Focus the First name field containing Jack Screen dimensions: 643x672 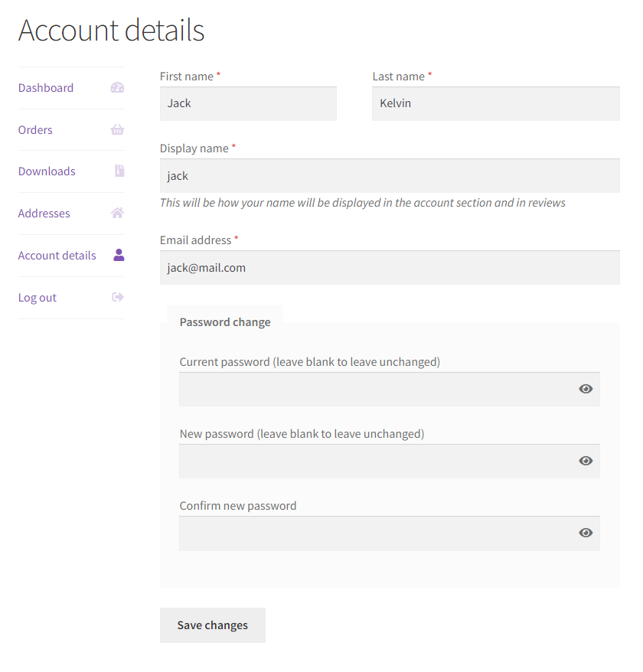pos(248,104)
